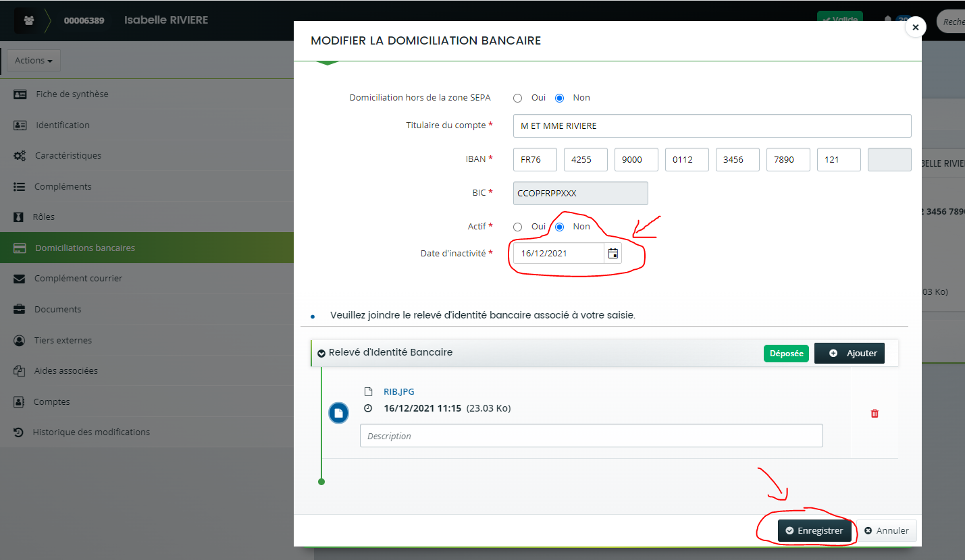Select Oui for Domiciliation hors zone SEPA
This screenshot has height=560, width=965.
pos(518,98)
